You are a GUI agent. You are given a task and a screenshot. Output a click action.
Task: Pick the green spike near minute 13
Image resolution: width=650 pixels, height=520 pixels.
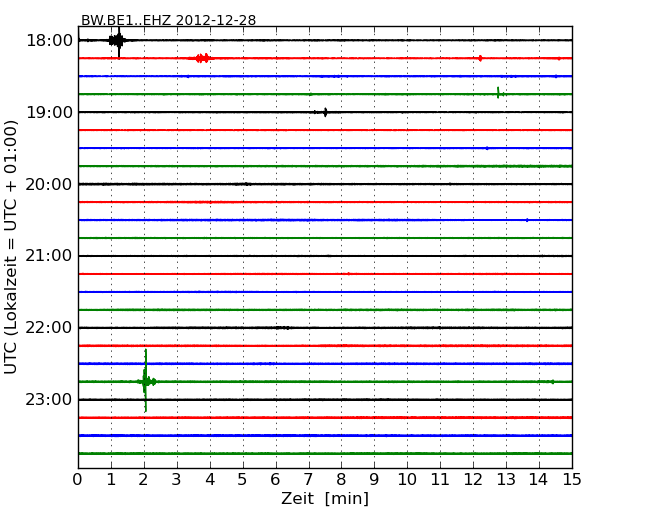[x=499, y=93]
